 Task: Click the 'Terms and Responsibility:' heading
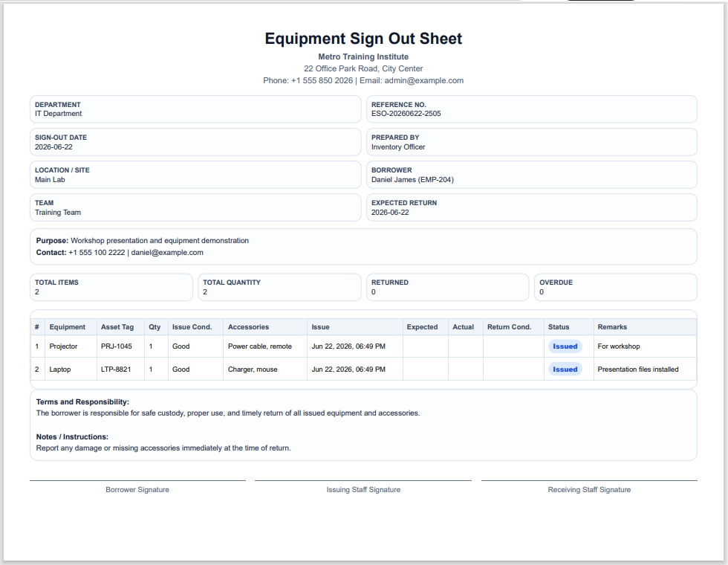82,402
